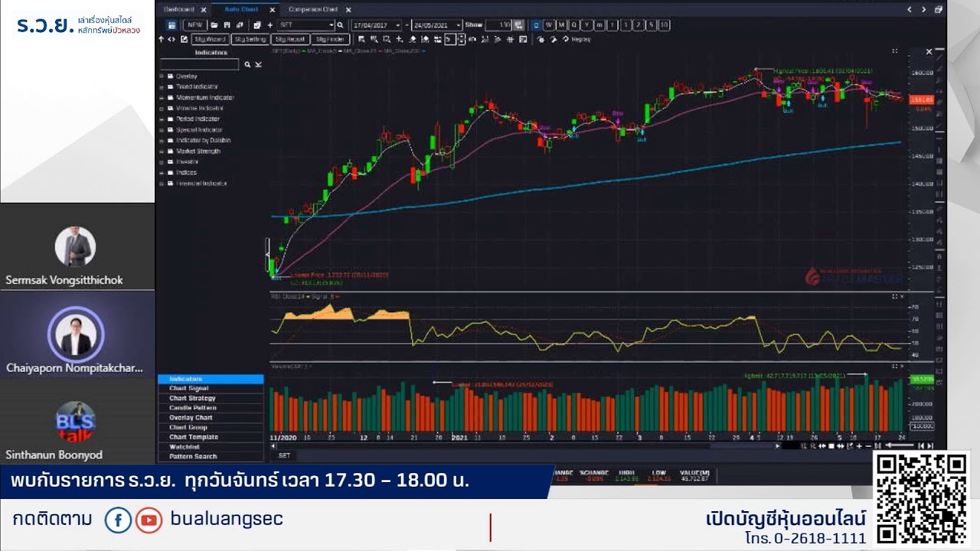Image resolution: width=980 pixels, height=551 pixels.
Task: Click expand icon of the main chart pane
Action: pyautogui.click(x=894, y=51)
